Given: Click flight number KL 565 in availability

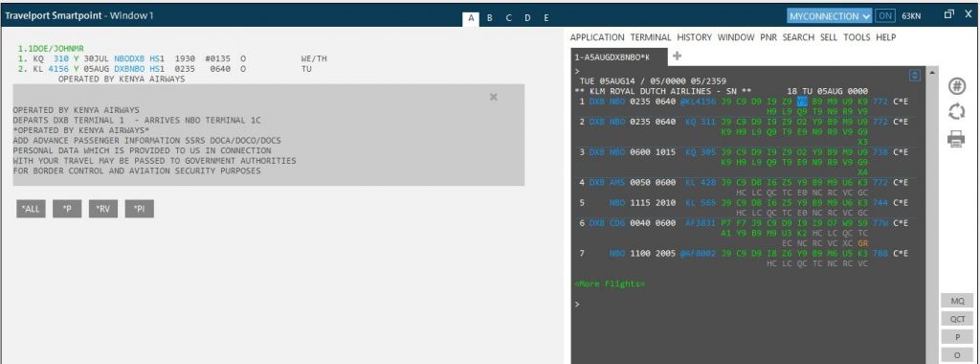Looking at the screenshot, I should pos(701,203).
